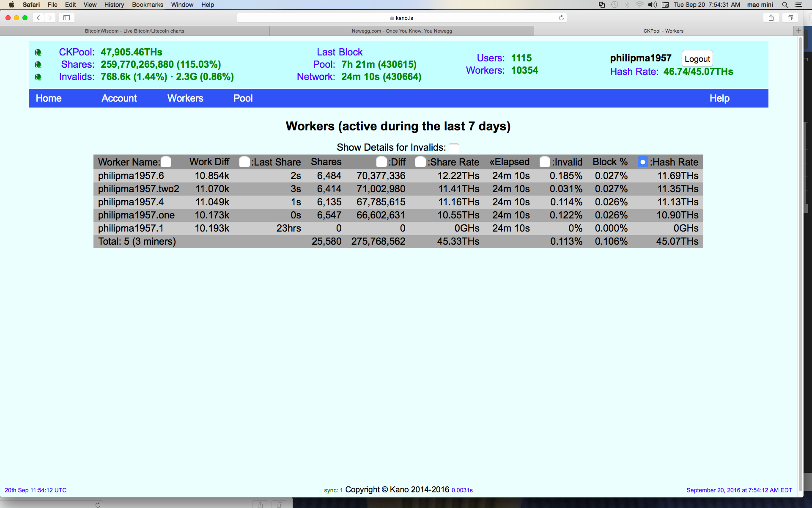Open the Window menu in menu bar

pos(182,5)
